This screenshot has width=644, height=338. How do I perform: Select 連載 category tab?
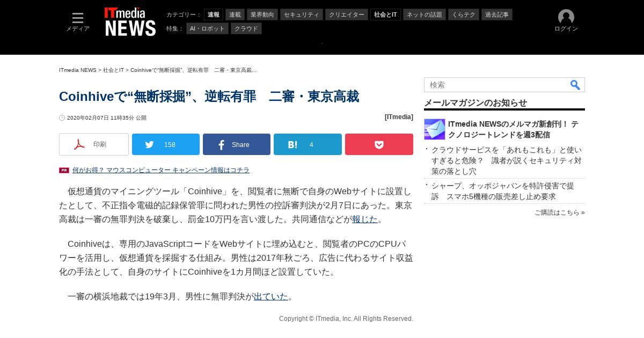(235, 14)
